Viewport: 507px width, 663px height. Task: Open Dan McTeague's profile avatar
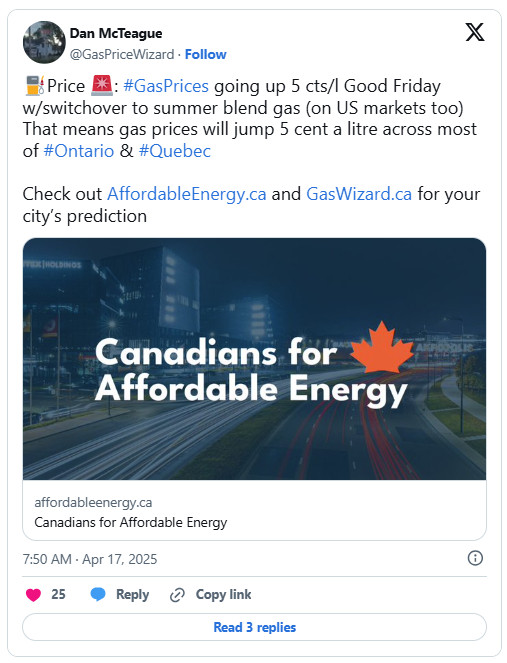tap(44, 42)
